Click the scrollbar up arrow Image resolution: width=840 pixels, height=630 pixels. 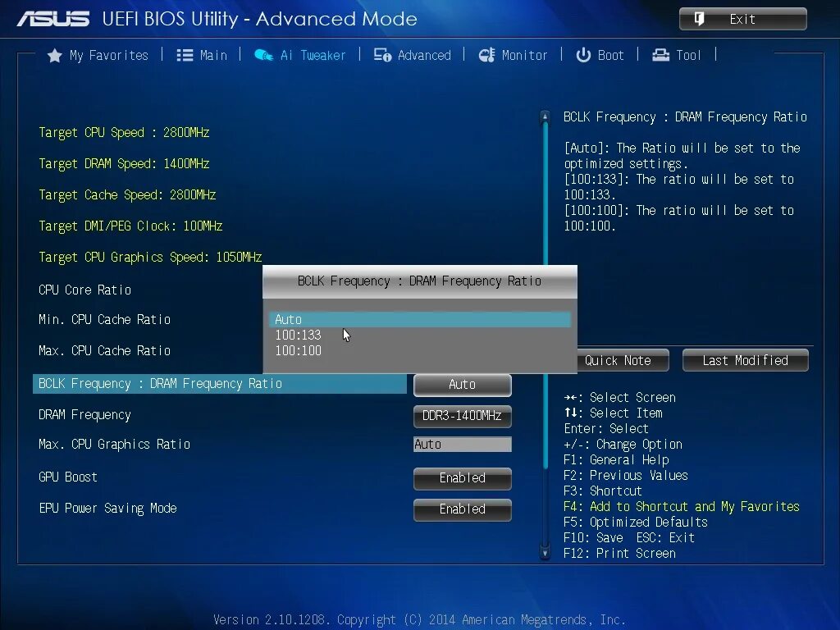545,116
